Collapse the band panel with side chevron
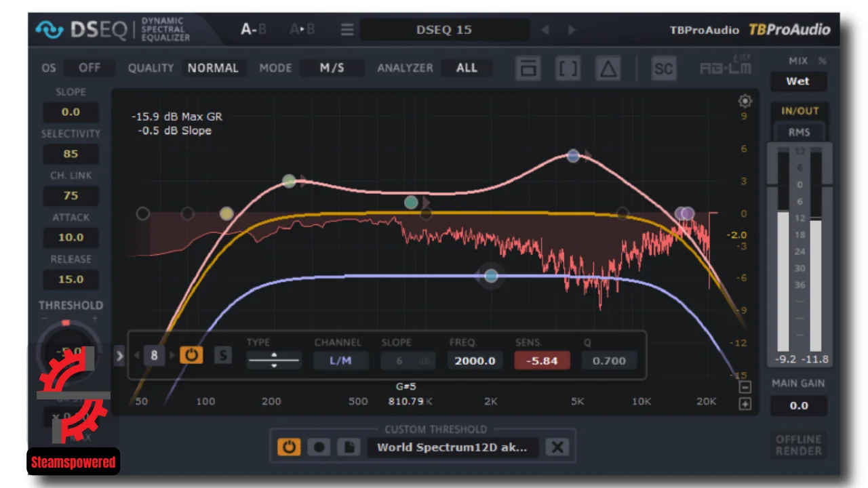The width and height of the screenshot is (868, 488). pos(119,355)
